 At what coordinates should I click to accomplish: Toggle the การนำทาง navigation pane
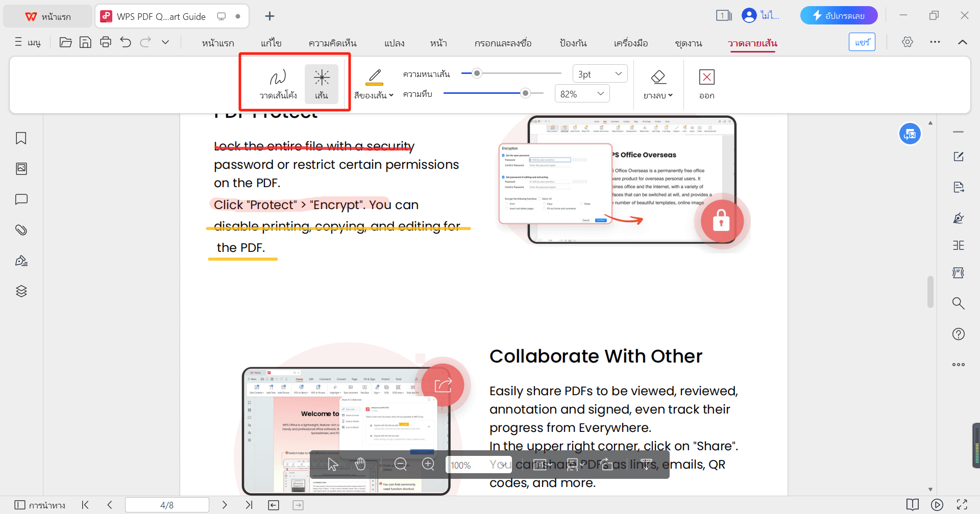click(40, 505)
